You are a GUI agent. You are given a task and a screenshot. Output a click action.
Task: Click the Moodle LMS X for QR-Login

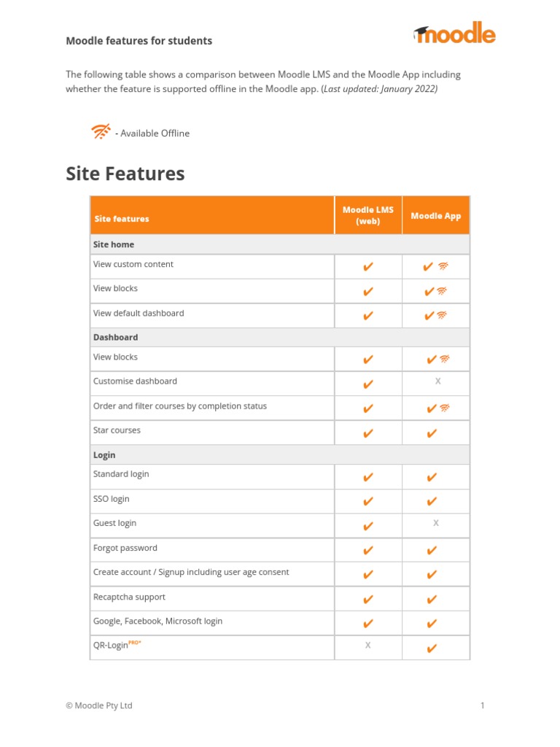click(x=367, y=646)
